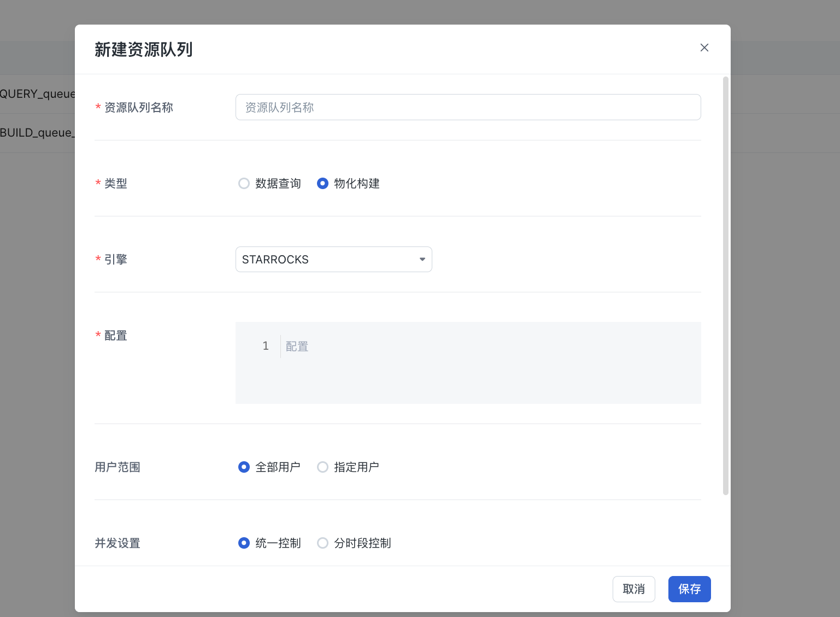Select the BUILD_queue row behind the dialog

pyautogui.click(x=37, y=133)
